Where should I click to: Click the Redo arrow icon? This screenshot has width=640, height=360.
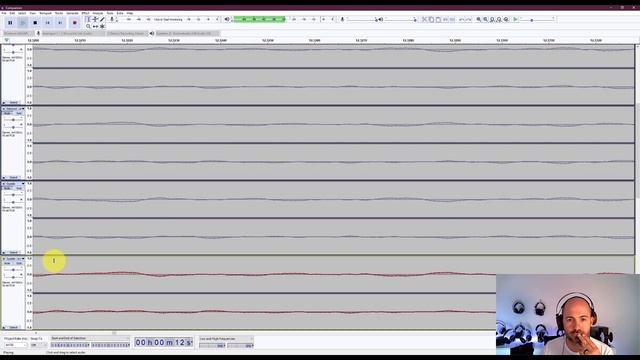(469, 19)
